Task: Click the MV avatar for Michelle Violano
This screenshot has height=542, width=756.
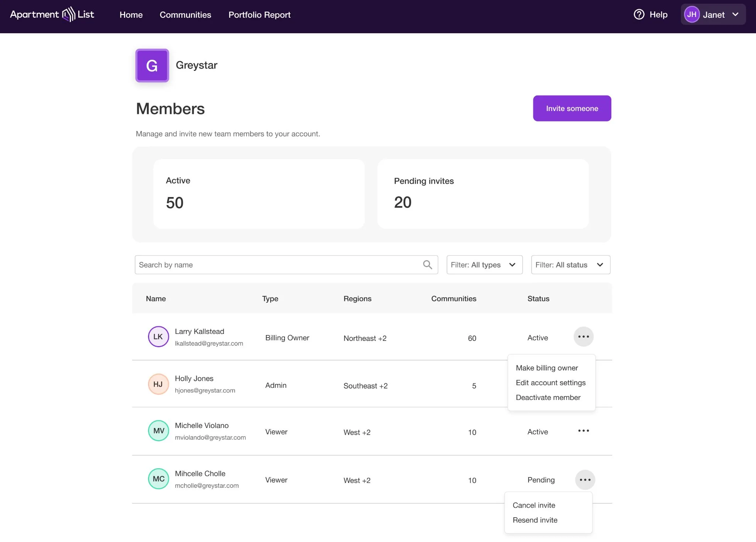Action: (158, 431)
